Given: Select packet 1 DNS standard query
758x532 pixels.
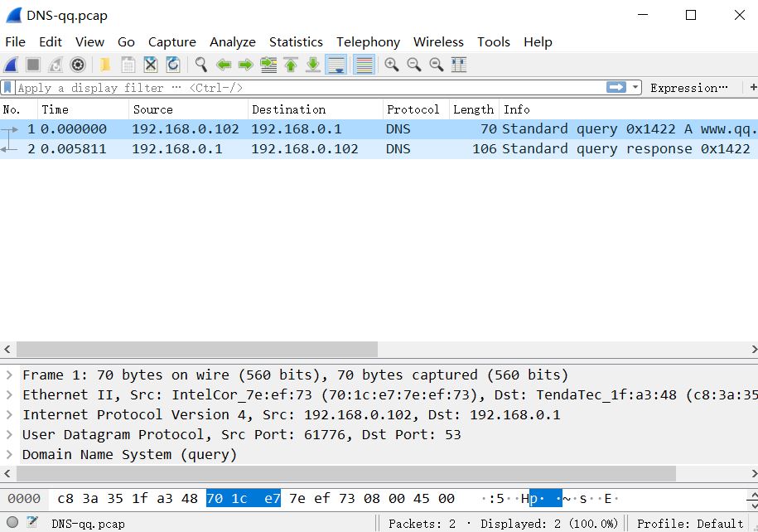Looking at the screenshot, I should tap(379, 129).
